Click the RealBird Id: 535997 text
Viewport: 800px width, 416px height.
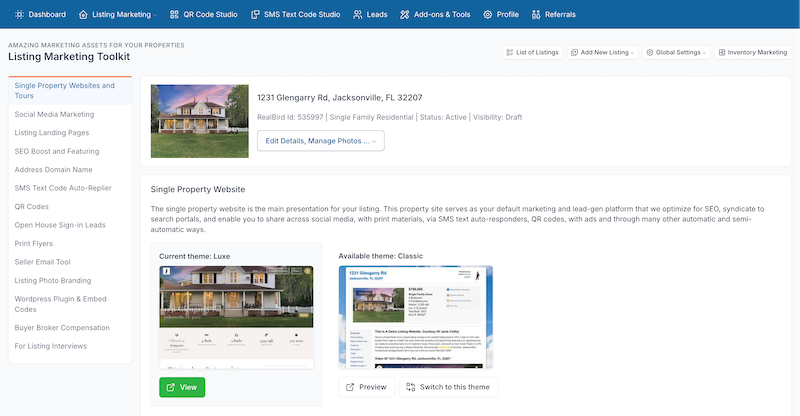tap(290, 117)
